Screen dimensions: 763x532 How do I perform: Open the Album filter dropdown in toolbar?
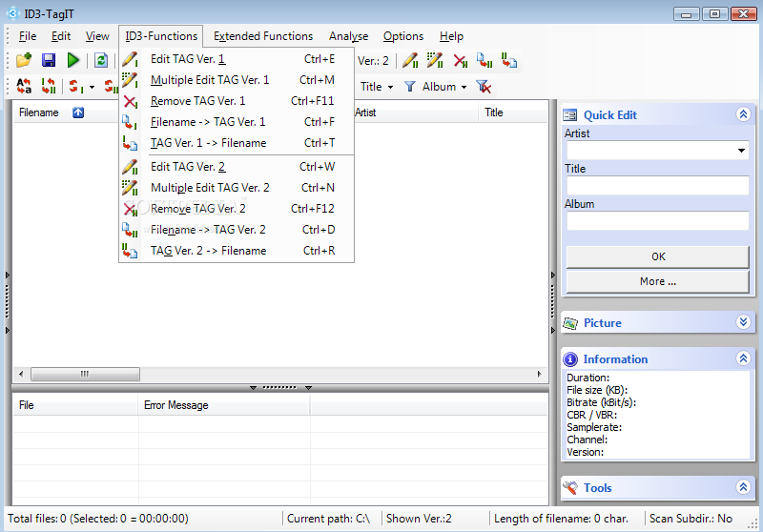464,87
